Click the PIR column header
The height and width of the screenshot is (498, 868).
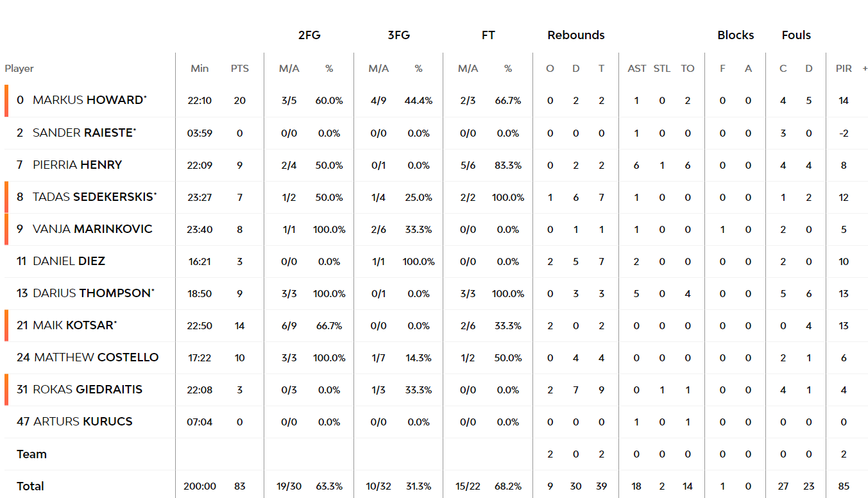[844, 69]
